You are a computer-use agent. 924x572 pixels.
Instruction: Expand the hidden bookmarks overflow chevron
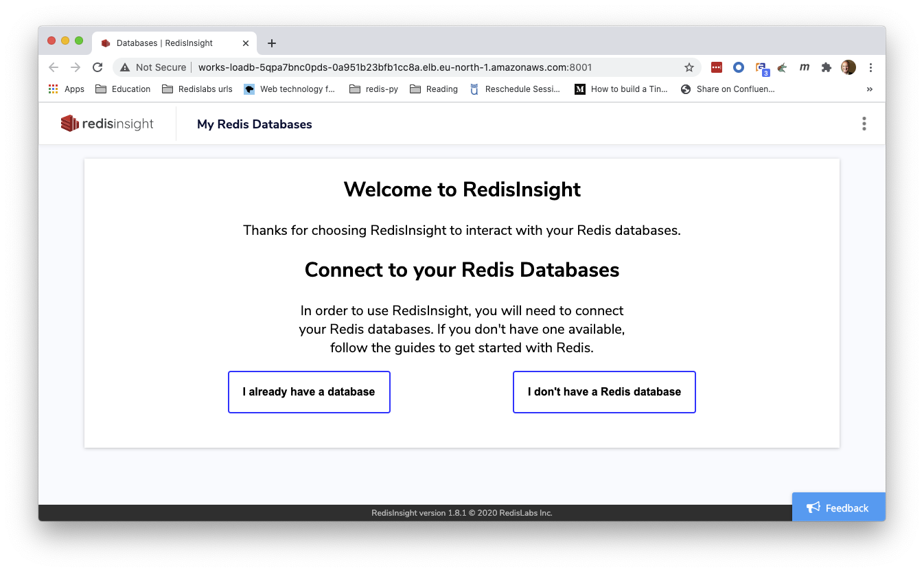click(870, 89)
